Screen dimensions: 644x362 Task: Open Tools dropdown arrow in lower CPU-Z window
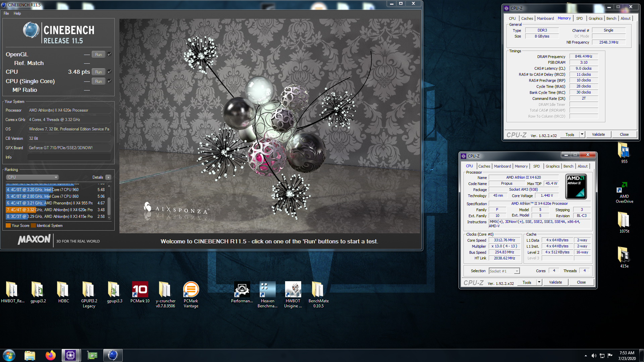click(539, 282)
